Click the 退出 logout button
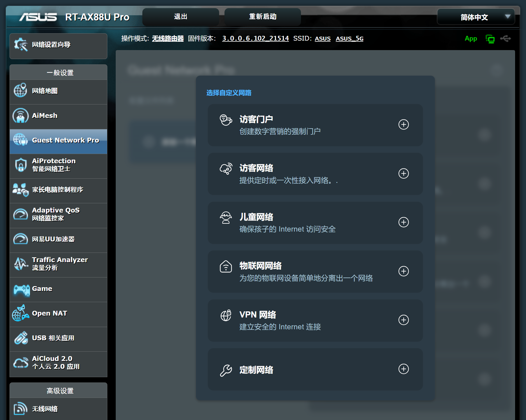This screenshot has width=526, height=420. 181,17
